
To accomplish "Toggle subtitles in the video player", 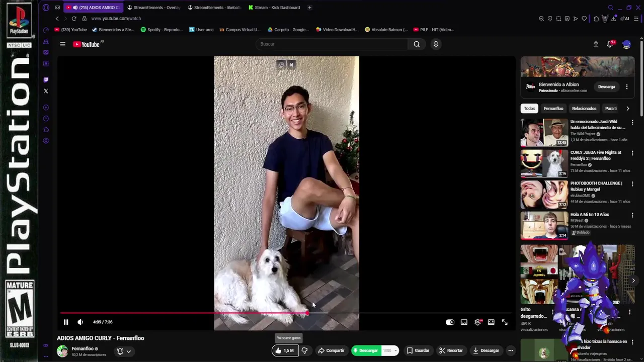I will click(464, 322).
